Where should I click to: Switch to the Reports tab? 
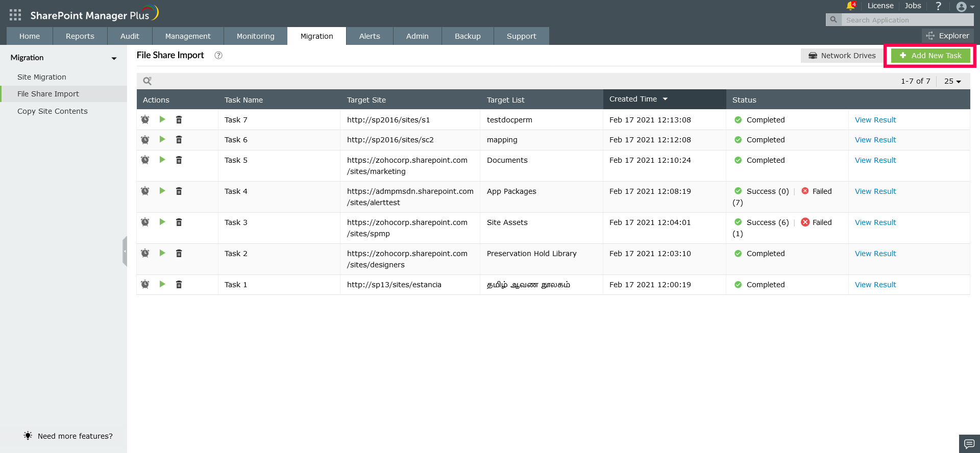tap(80, 36)
